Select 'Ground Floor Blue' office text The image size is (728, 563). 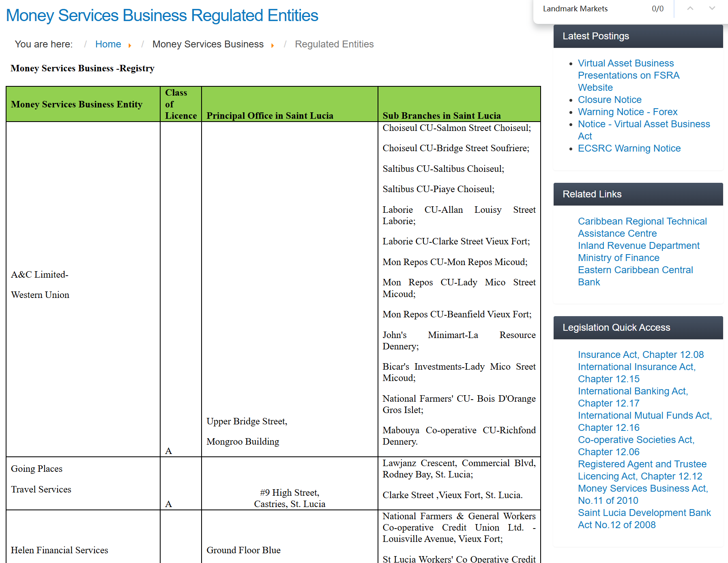click(x=243, y=550)
